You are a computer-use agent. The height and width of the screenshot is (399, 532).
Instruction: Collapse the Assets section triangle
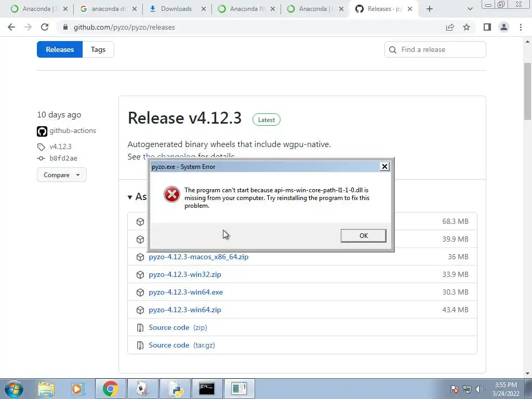[130, 197]
